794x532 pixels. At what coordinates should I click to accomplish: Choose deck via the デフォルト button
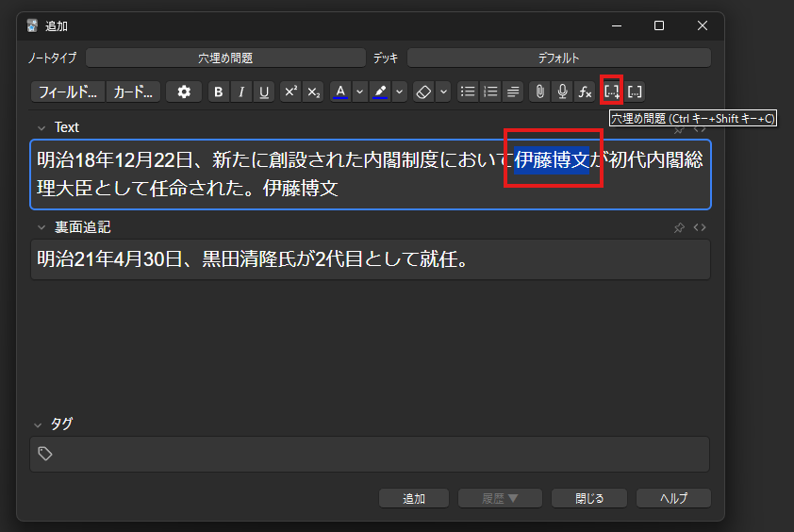(558, 58)
